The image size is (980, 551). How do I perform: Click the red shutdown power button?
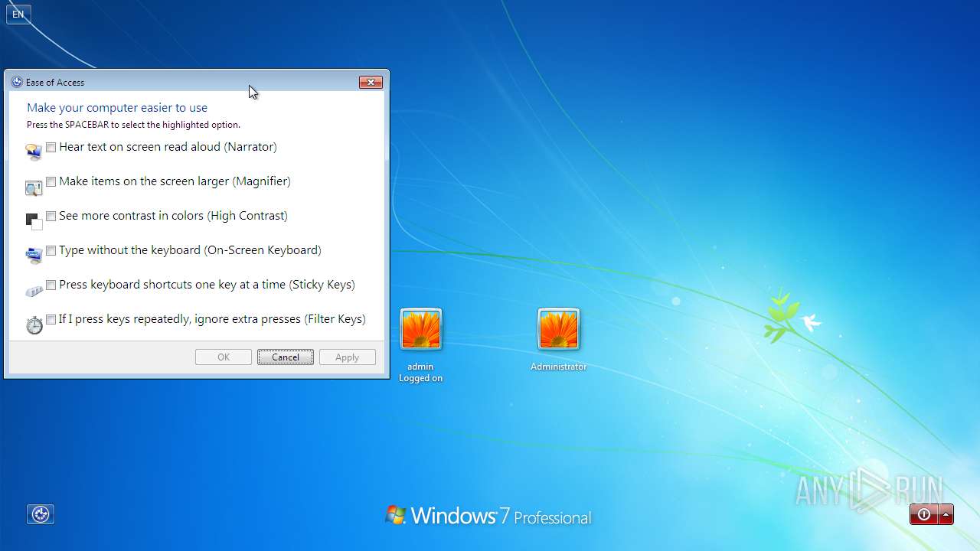tap(924, 514)
